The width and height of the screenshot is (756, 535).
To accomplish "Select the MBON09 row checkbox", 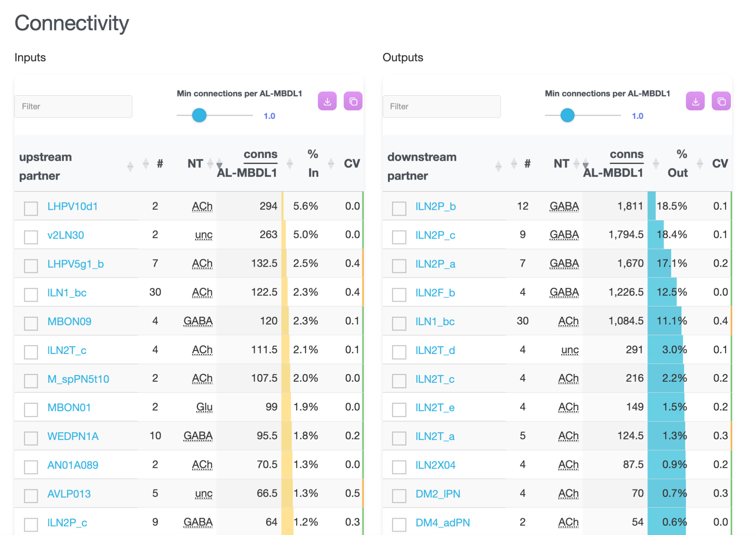I will tap(31, 324).
